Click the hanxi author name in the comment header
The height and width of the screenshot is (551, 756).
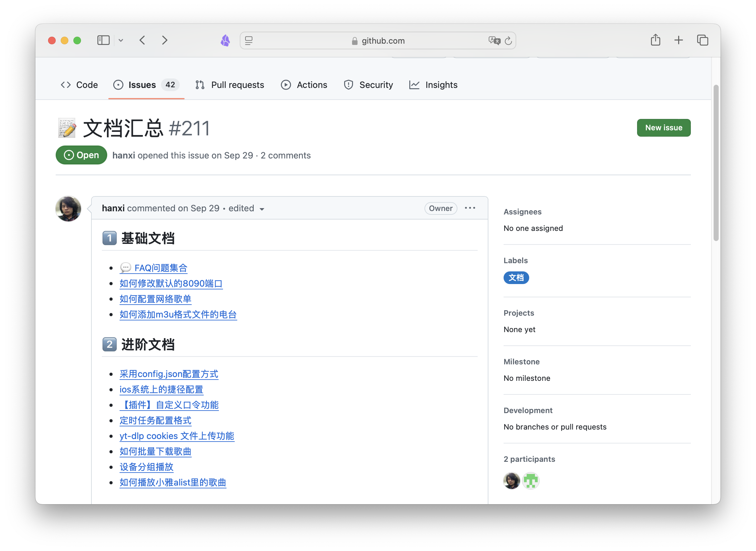pyautogui.click(x=113, y=208)
